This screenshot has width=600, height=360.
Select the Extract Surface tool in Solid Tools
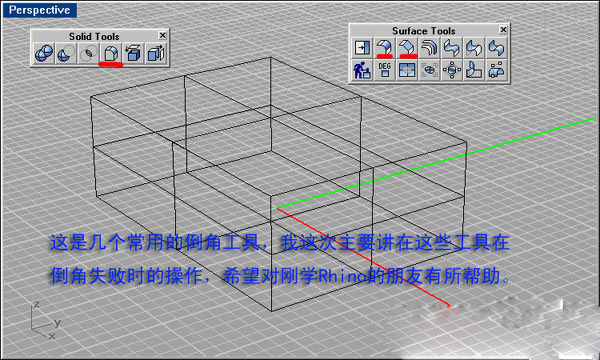155,53
